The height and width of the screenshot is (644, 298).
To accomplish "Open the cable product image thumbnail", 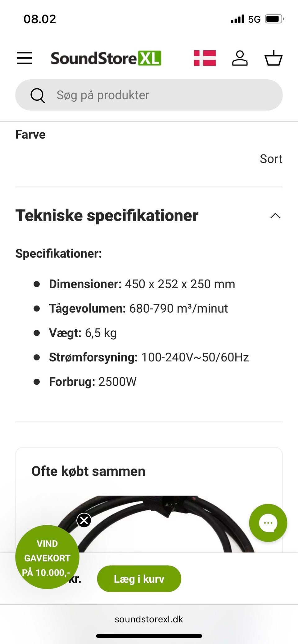I will point(155,524).
